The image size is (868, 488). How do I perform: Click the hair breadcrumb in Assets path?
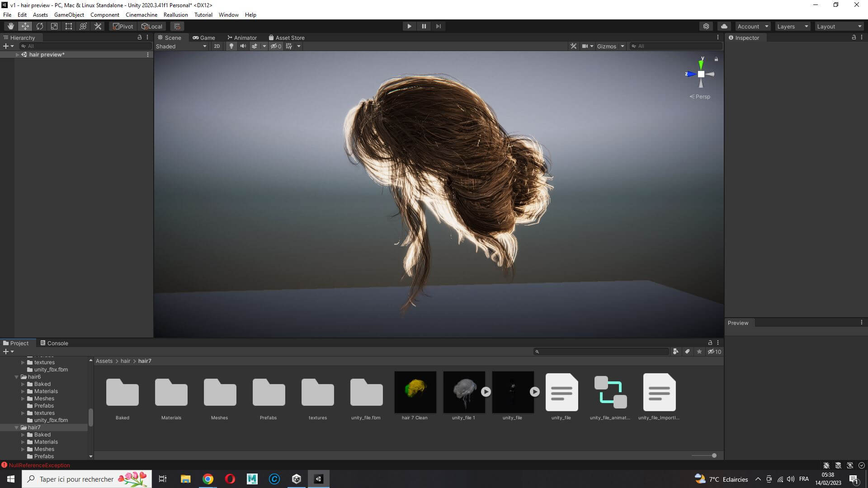pyautogui.click(x=125, y=361)
